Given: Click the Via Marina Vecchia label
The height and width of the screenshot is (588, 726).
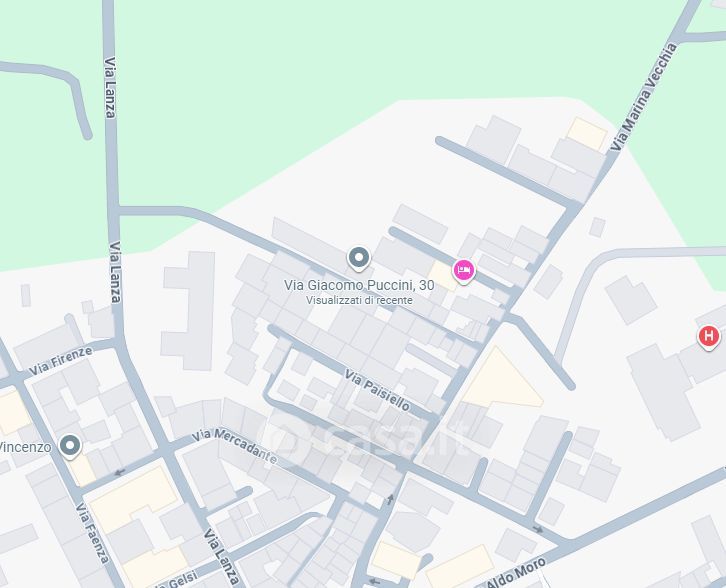Looking at the screenshot, I should coord(643,97).
